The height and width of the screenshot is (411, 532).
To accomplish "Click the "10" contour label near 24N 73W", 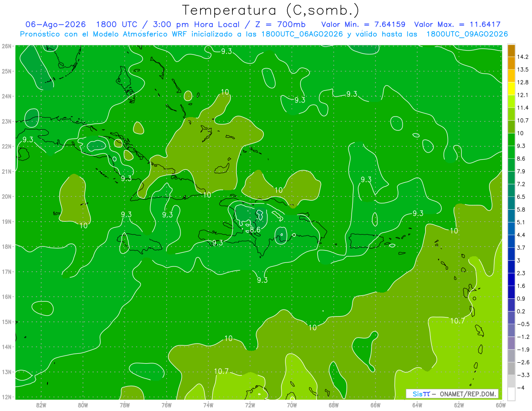I will (x=225, y=92).
